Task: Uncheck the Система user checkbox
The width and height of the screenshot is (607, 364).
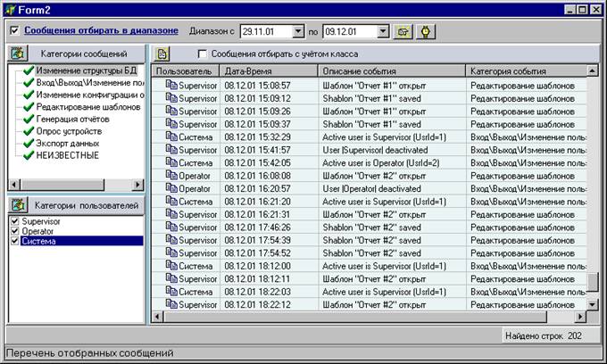Action: [x=14, y=241]
